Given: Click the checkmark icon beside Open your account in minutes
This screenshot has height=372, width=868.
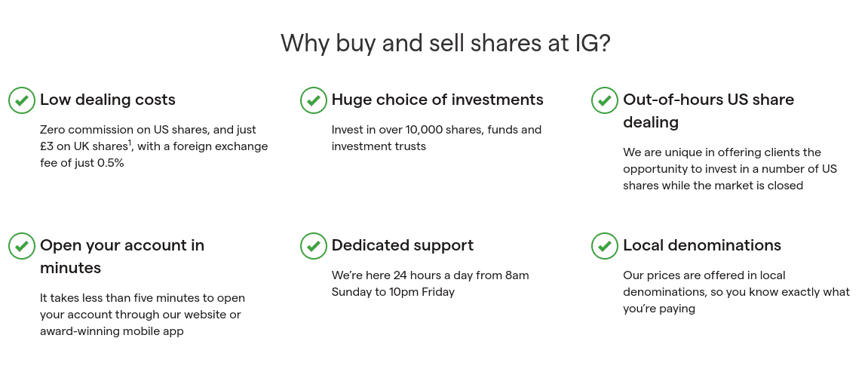Looking at the screenshot, I should [x=22, y=246].
